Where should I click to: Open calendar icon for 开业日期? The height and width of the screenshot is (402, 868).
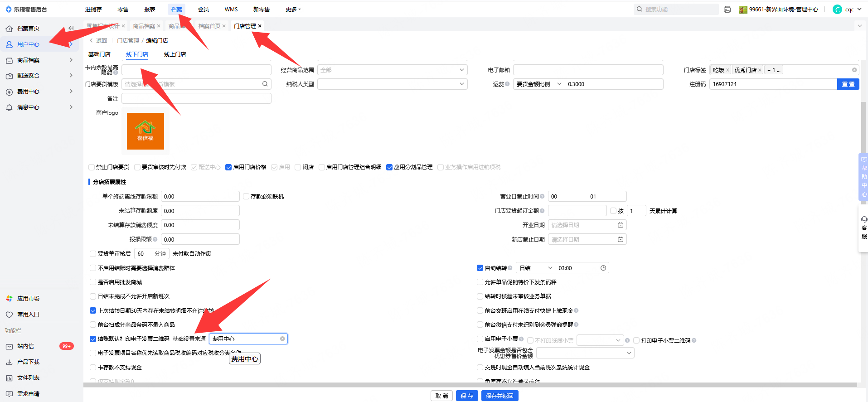pos(621,225)
